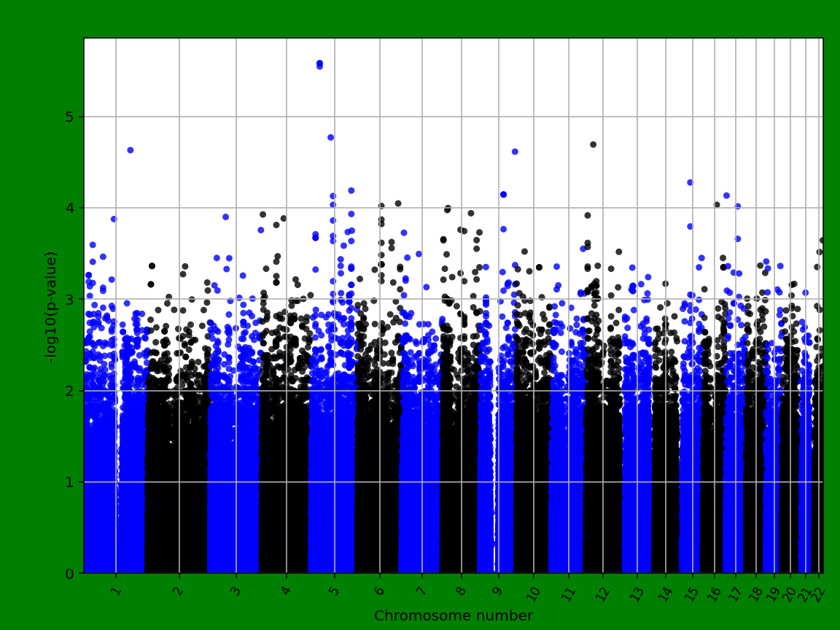Click the y-axis tick label 0
Image resolution: width=840 pixels, height=630 pixels.
(x=71, y=573)
